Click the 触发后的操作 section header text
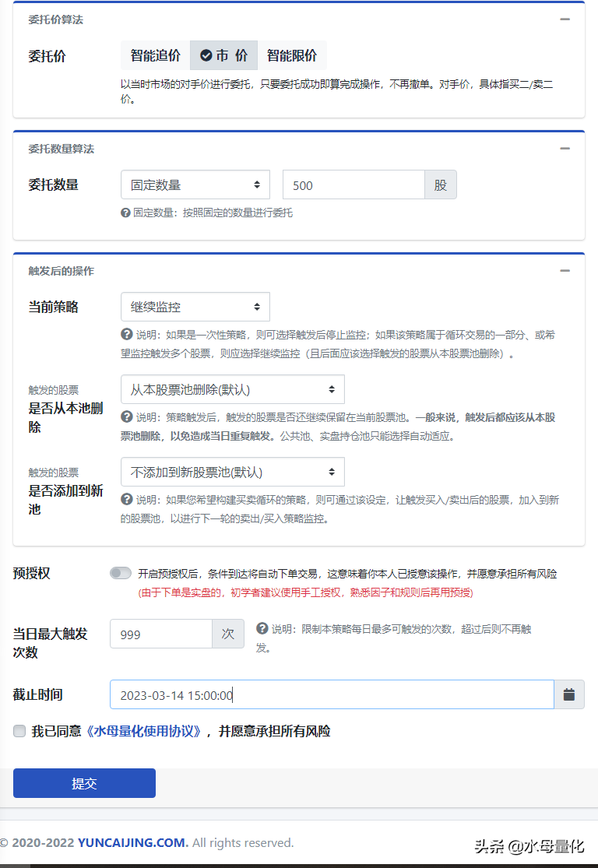 point(61,271)
